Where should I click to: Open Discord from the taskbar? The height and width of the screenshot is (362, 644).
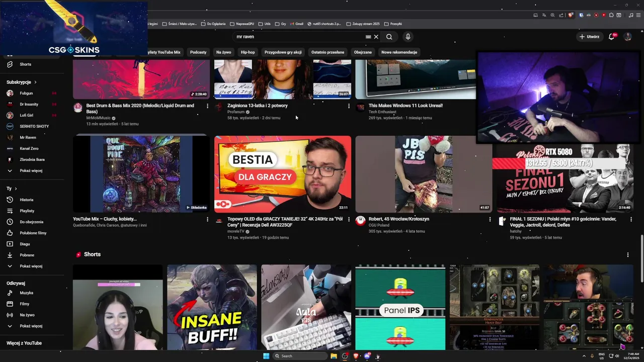pyautogui.click(x=367, y=356)
